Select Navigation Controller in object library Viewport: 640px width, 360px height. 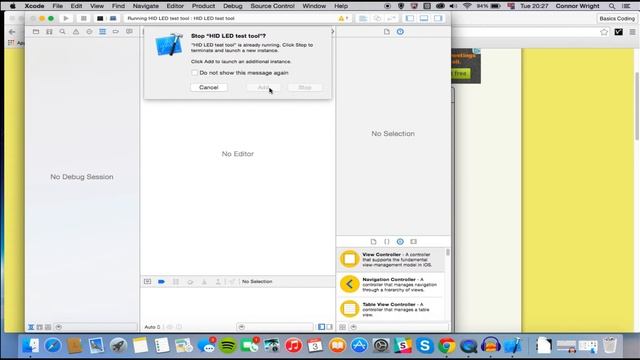pyautogui.click(x=391, y=284)
